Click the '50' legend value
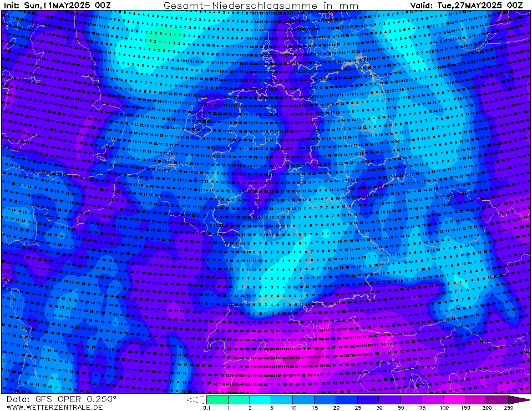The image size is (532, 411). (401, 408)
